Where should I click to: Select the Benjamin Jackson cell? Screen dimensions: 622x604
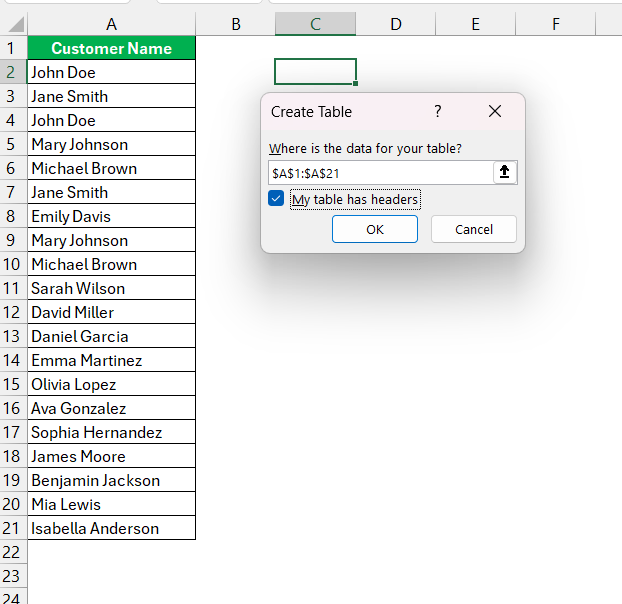pyautogui.click(x=111, y=480)
